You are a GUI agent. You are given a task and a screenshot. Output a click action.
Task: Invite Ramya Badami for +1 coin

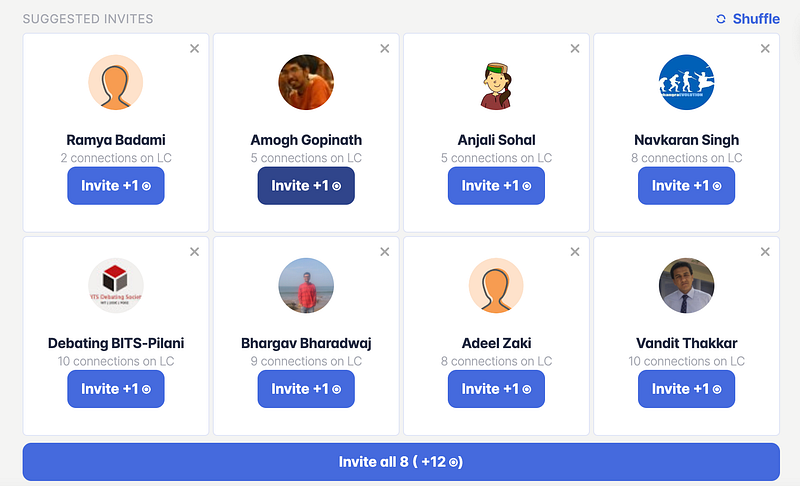pyautogui.click(x=116, y=186)
